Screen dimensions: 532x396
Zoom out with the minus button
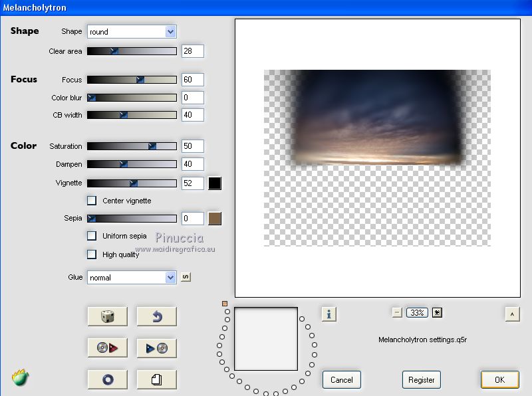tap(397, 312)
